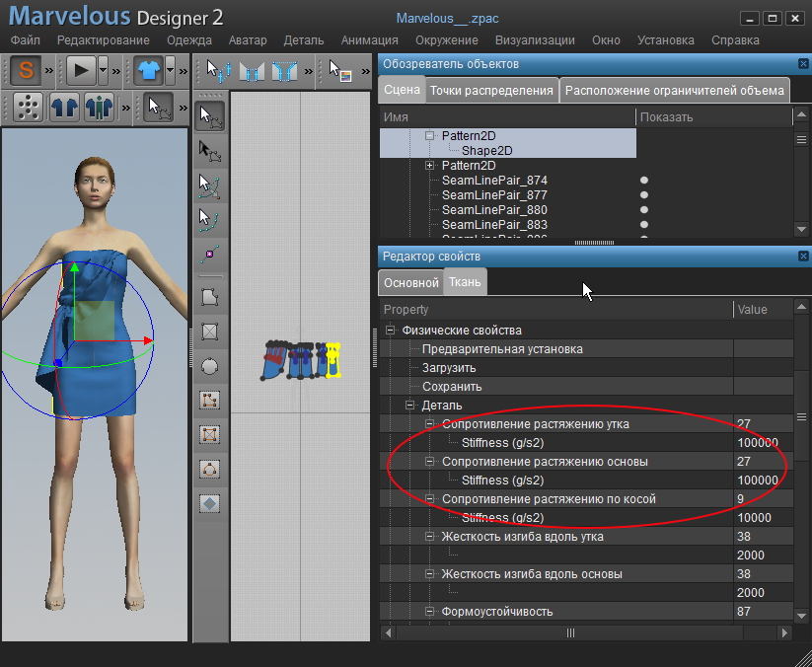Choose the polygon pattern tool
The width and height of the screenshot is (812, 667).
point(209,297)
